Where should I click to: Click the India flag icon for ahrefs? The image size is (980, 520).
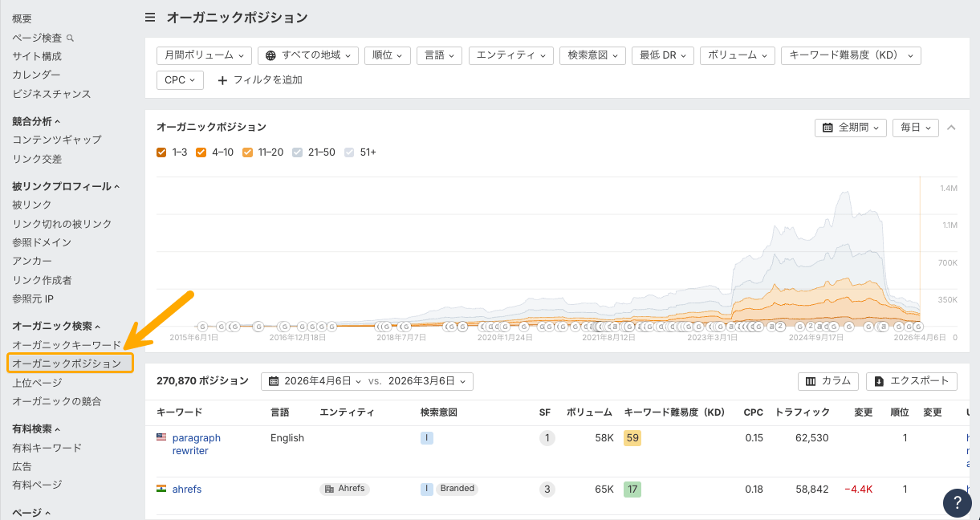click(161, 488)
